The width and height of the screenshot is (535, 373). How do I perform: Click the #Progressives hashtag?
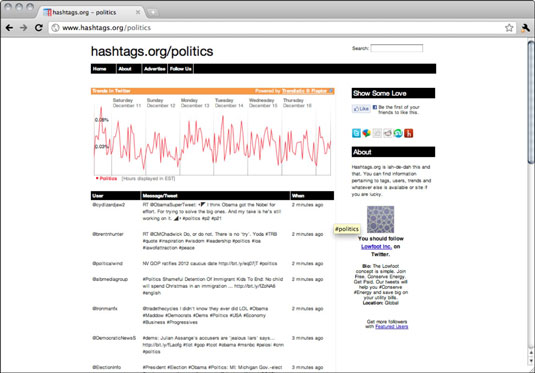[181, 322]
